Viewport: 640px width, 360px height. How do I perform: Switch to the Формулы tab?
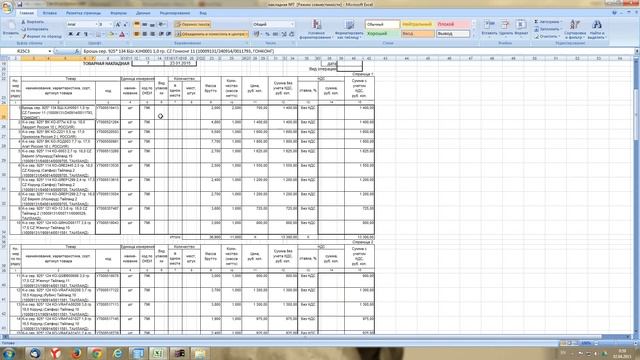(119, 13)
